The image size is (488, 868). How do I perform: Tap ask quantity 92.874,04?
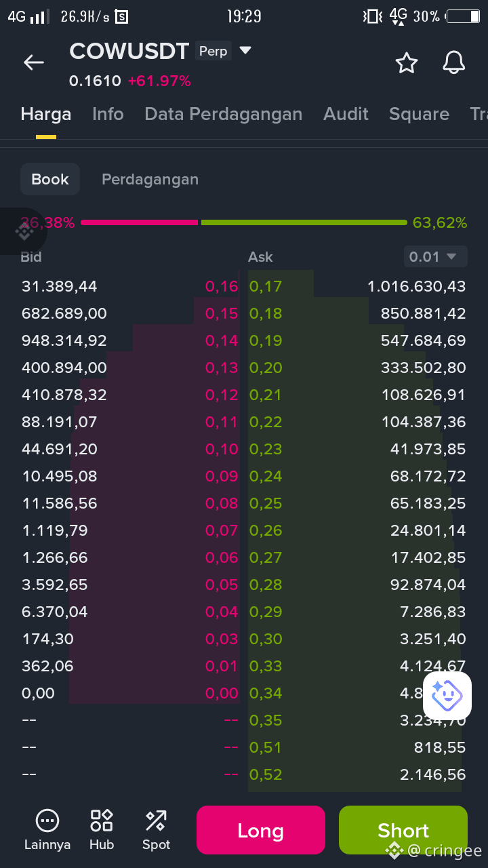(428, 585)
